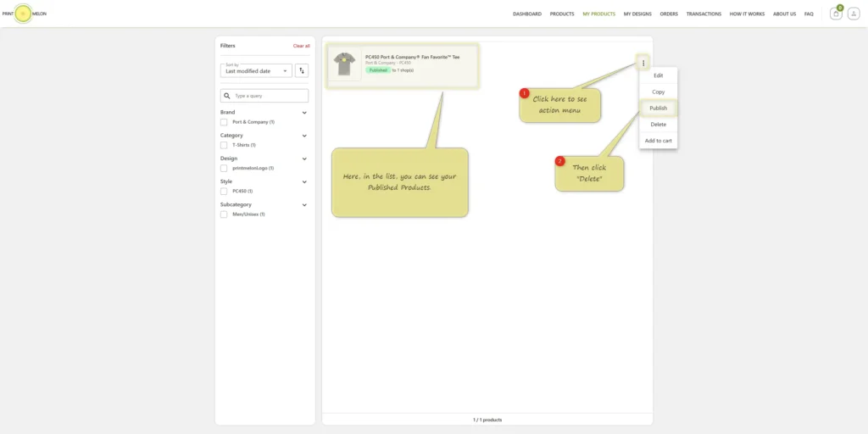
Task: Click the green Published status badge
Action: click(x=377, y=70)
